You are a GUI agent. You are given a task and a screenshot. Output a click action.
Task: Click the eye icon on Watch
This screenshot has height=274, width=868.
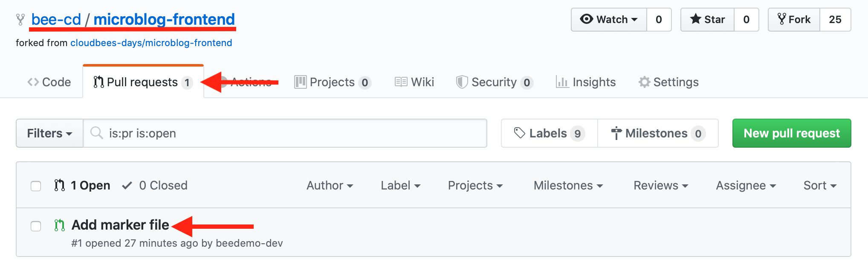pos(587,19)
